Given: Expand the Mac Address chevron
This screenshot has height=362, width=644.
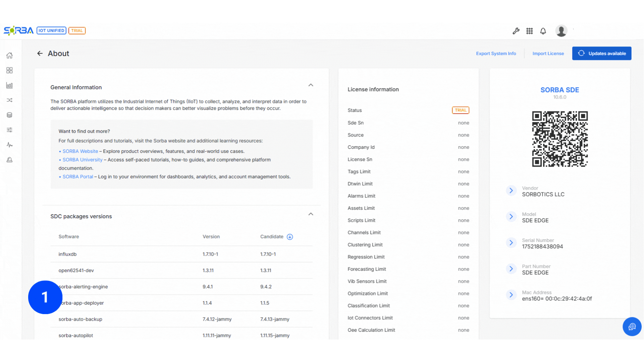Looking at the screenshot, I should click(x=511, y=295).
